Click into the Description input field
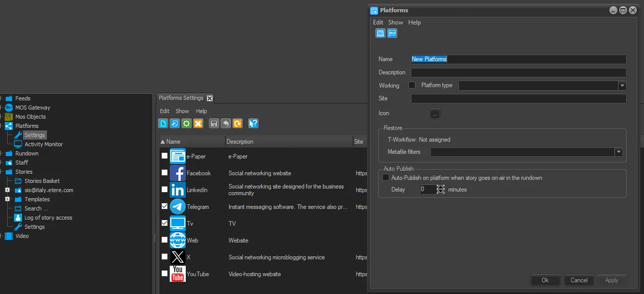The height and width of the screenshot is (294, 644). pyautogui.click(x=518, y=72)
